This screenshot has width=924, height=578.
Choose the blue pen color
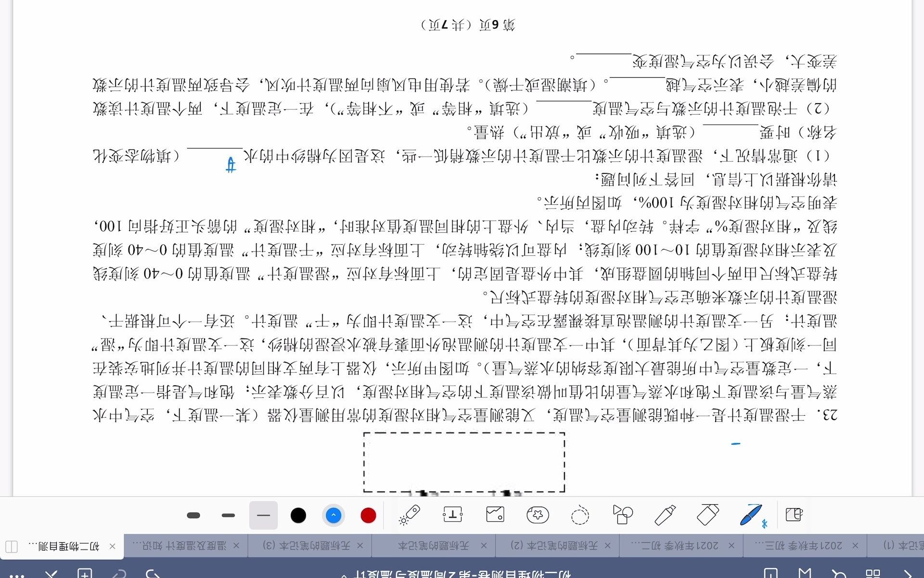point(334,515)
